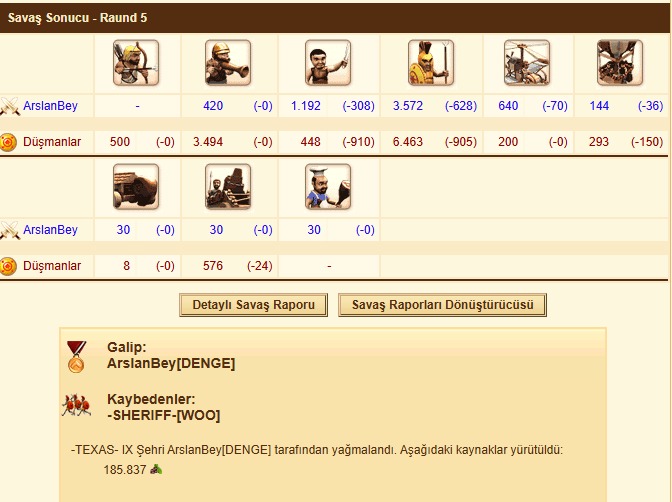672x502 pixels.
Task: Click the archer unit icon
Action: [x=136, y=63]
